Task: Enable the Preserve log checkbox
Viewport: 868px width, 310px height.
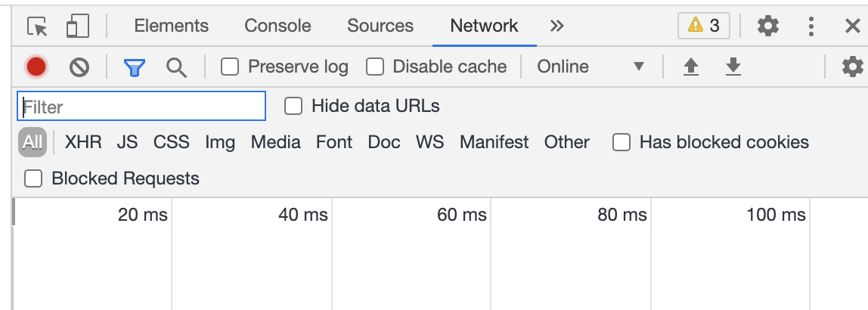Action: (x=230, y=67)
